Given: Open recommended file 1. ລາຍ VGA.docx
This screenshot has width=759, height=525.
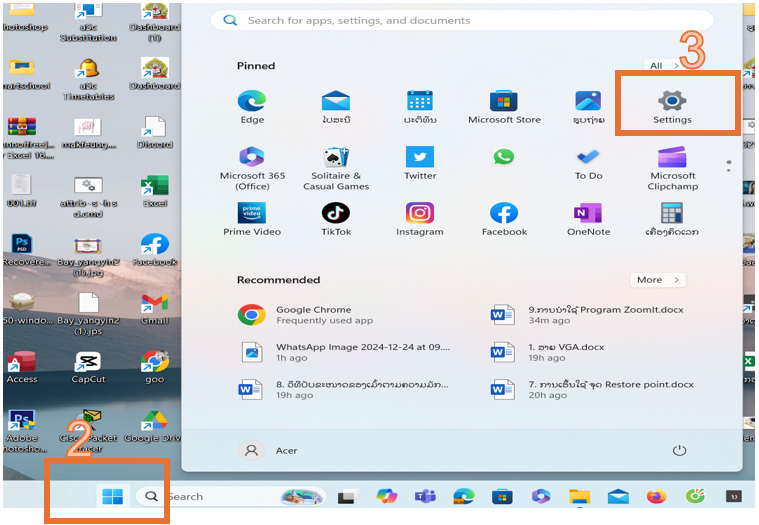Looking at the screenshot, I should [566, 351].
